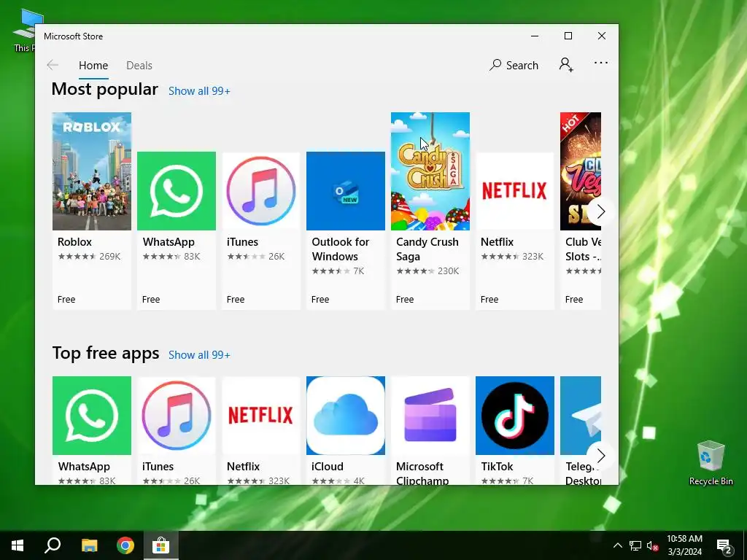
Task: Open the network status tray icon
Action: [x=635, y=545]
